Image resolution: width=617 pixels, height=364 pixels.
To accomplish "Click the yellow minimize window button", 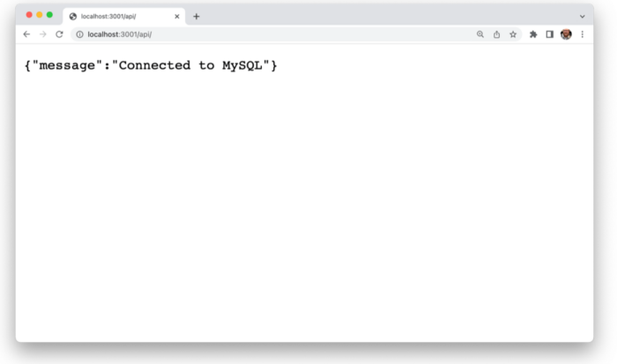I will tap(40, 15).
